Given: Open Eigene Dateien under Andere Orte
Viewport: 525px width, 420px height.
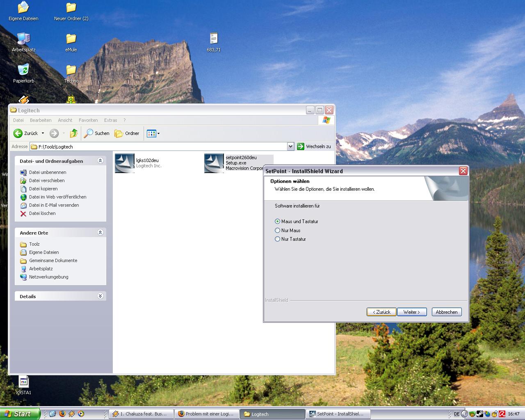Looking at the screenshot, I should click(44, 252).
